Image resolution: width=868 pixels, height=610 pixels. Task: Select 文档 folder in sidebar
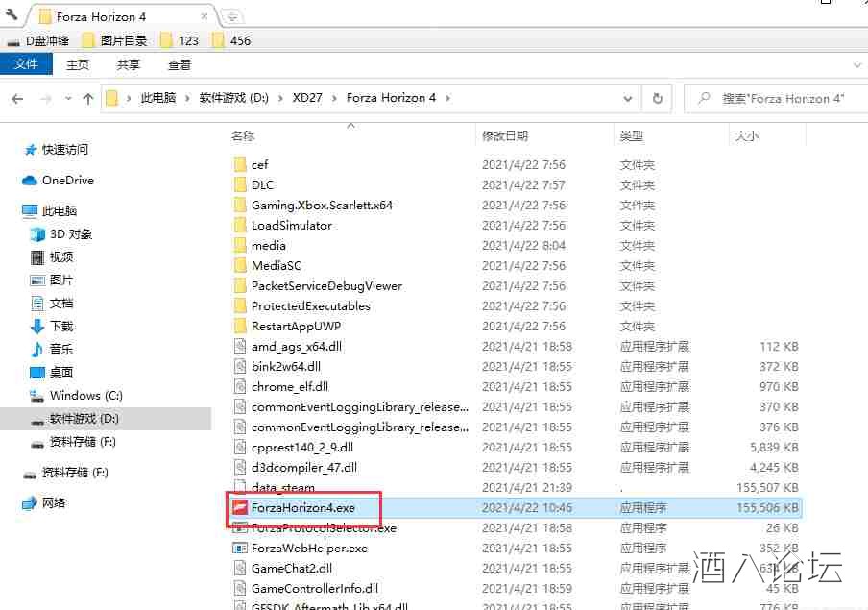(x=52, y=303)
